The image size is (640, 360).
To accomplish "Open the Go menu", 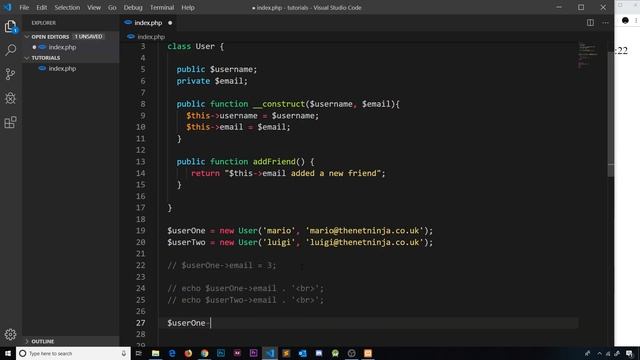I will (112, 7).
